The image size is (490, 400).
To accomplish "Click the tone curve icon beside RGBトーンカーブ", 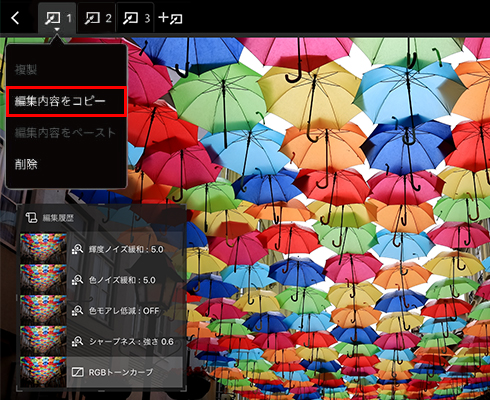I will 77,372.
